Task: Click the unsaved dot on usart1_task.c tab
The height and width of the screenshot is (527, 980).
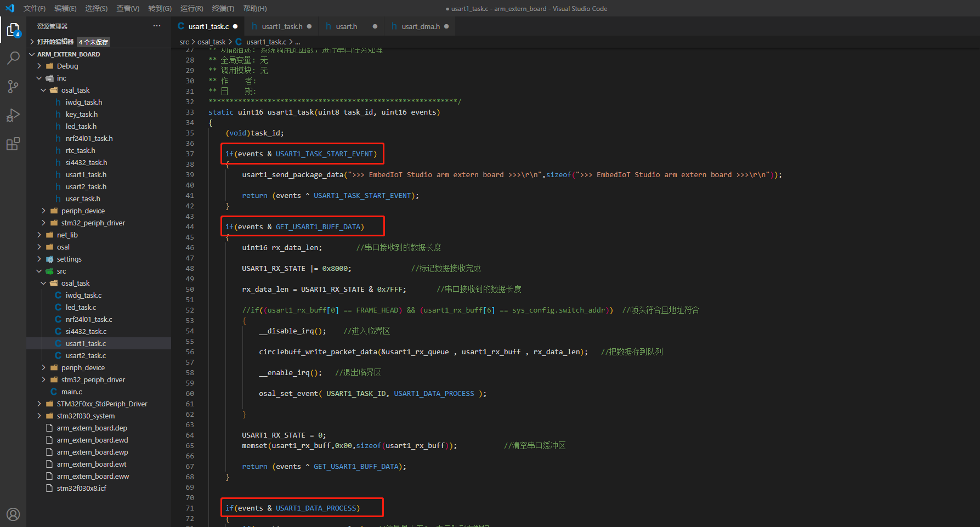Action: (x=235, y=26)
